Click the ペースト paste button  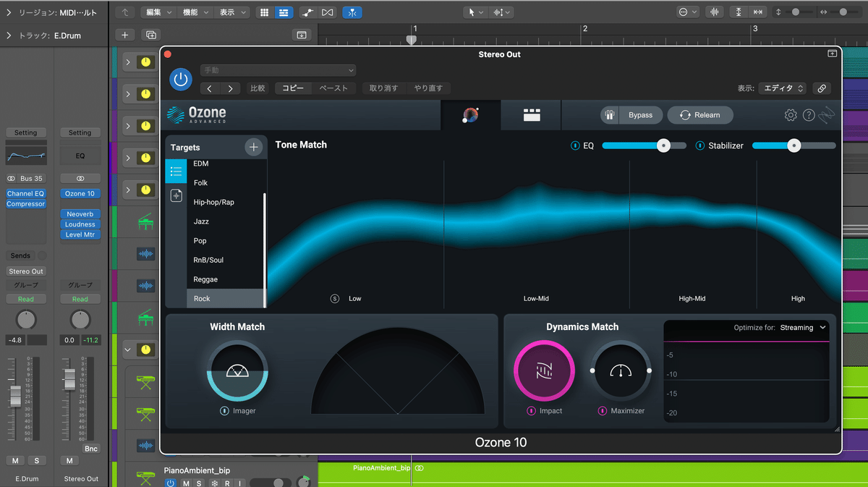click(333, 88)
